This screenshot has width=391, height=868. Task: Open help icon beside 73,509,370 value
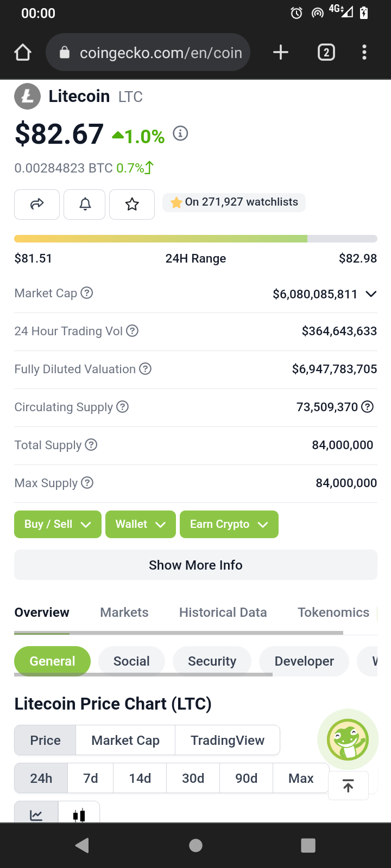368,407
